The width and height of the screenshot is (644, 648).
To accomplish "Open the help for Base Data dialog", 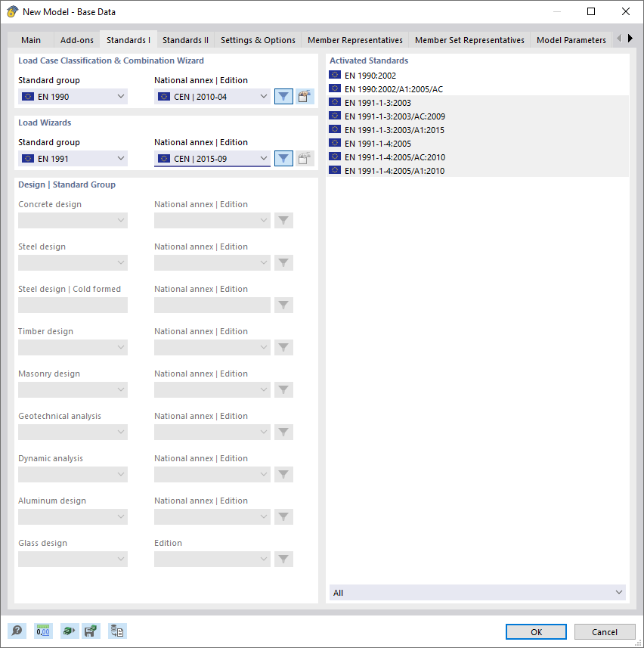I will point(17,631).
